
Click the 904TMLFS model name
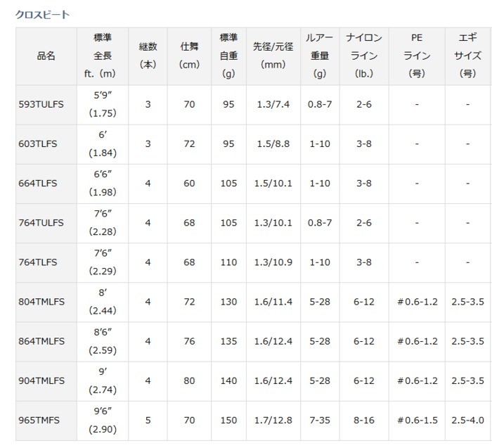click(41, 381)
